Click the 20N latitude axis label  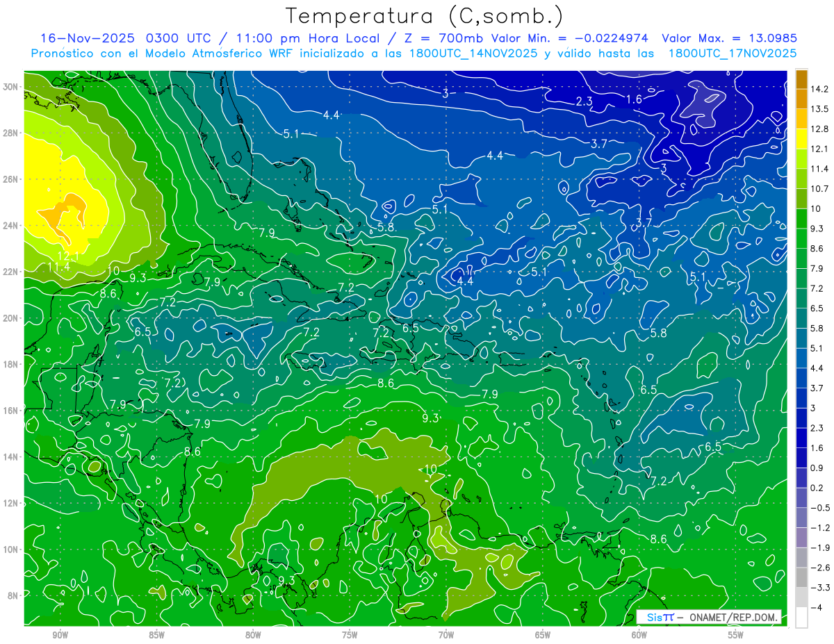[x=10, y=317]
